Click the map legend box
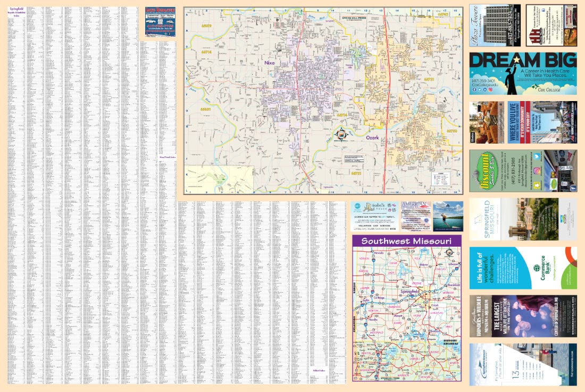 (x=441, y=179)
